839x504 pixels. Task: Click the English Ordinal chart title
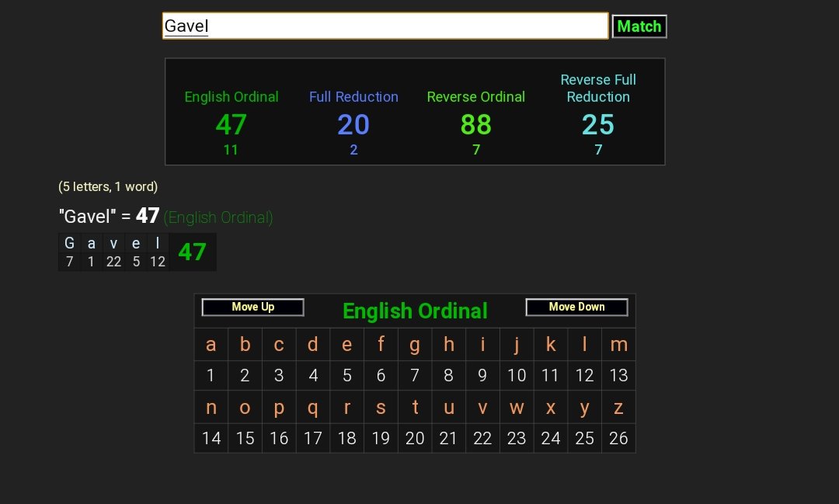click(x=415, y=311)
